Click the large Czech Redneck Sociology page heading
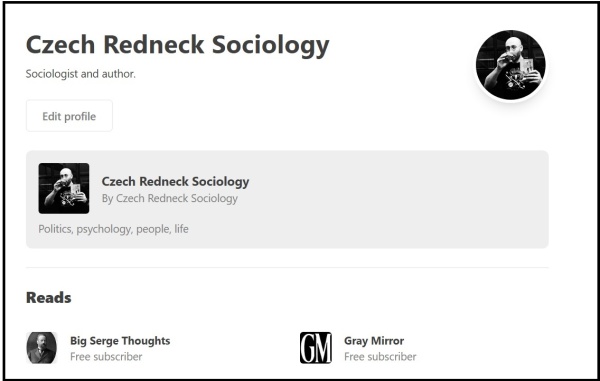600x381 pixels. [178, 45]
